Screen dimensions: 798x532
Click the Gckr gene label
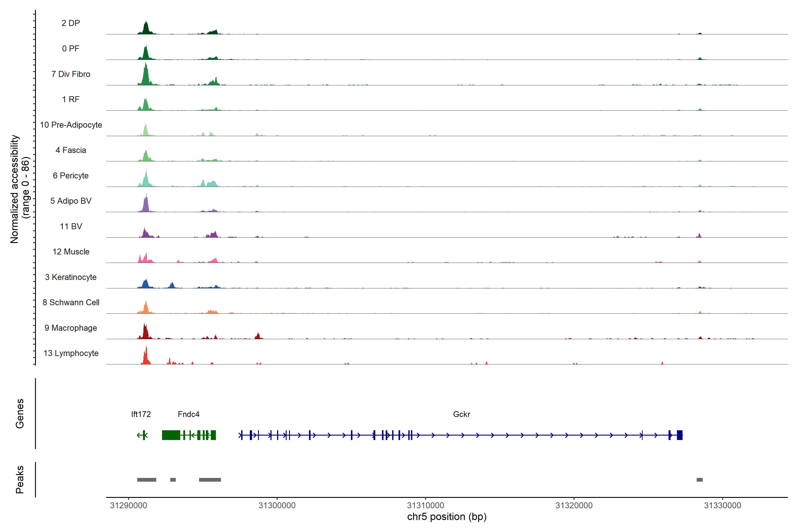click(462, 414)
